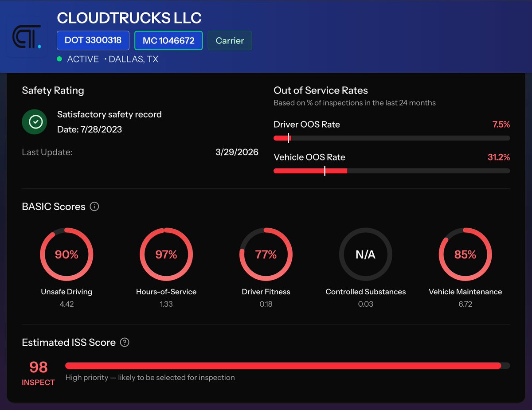Click the green satisfactory checkmark icon
This screenshot has height=410, width=532.
[x=35, y=122]
